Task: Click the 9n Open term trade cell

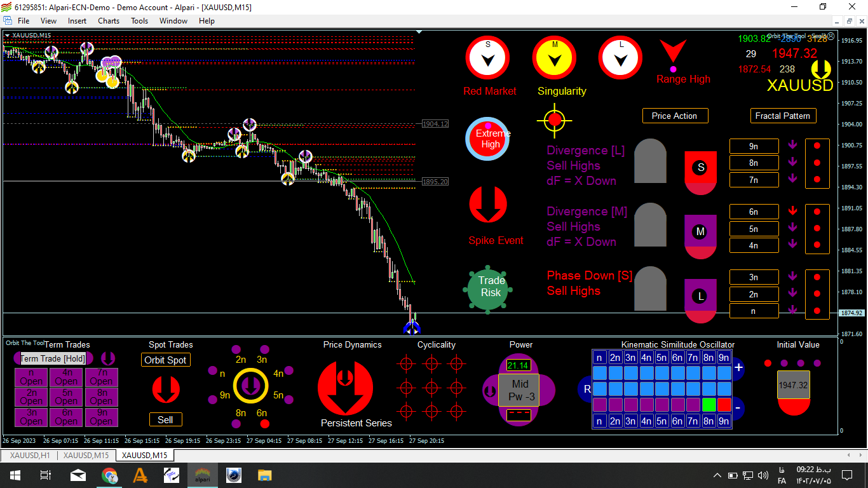Action: (x=101, y=417)
